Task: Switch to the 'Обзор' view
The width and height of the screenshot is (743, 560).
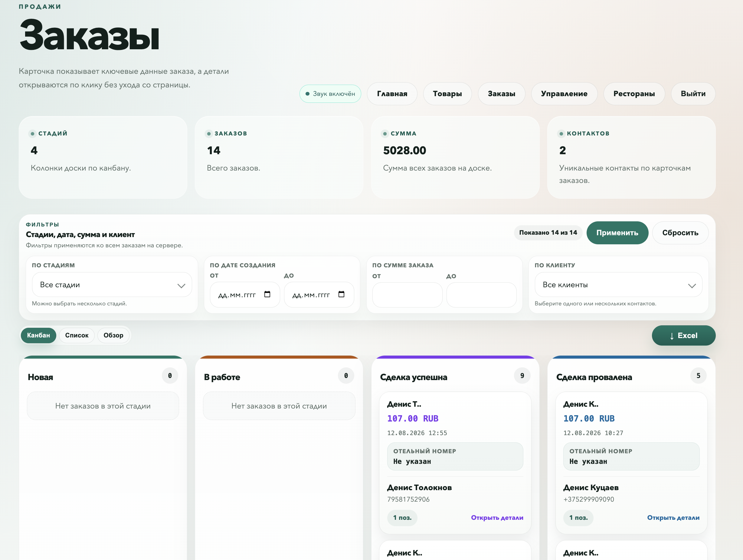Action: pyautogui.click(x=113, y=335)
